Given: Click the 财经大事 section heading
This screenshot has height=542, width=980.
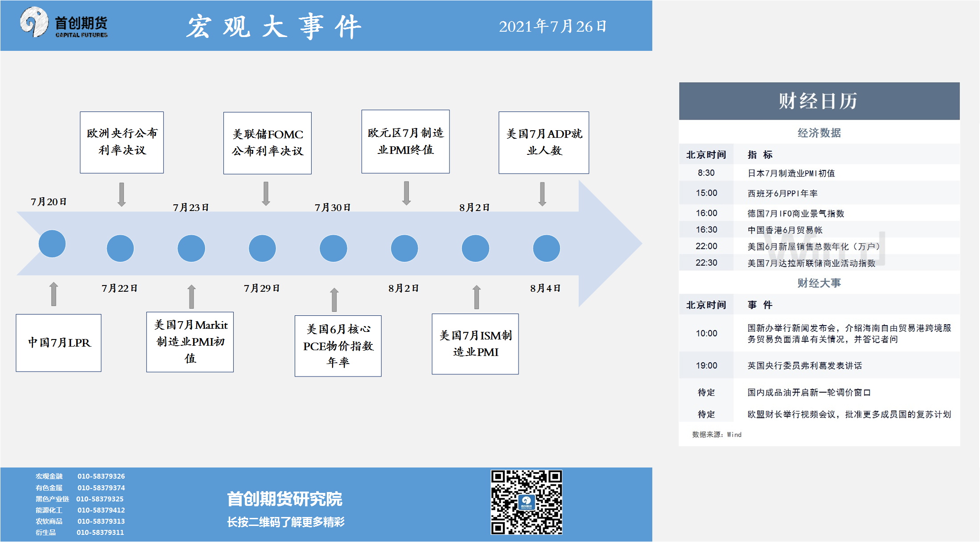Looking at the screenshot, I should pos(819,283).
